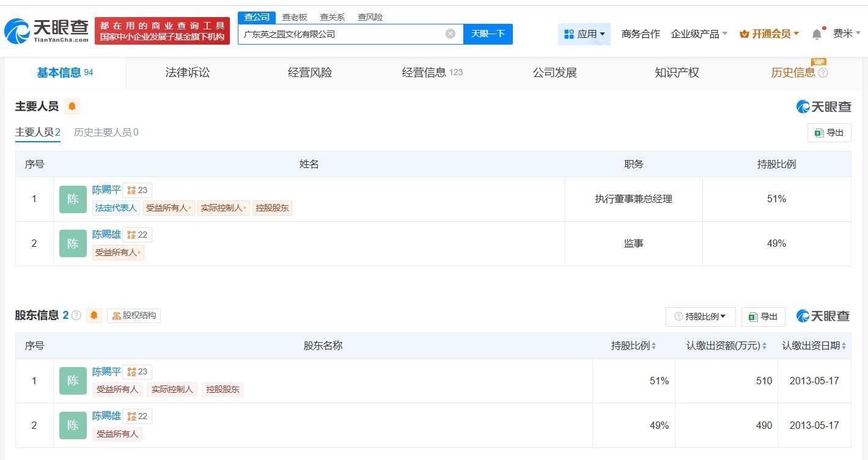The image size is (868, 460).
Task: Open the 知识产权 tab
Action: click(677, 73)
